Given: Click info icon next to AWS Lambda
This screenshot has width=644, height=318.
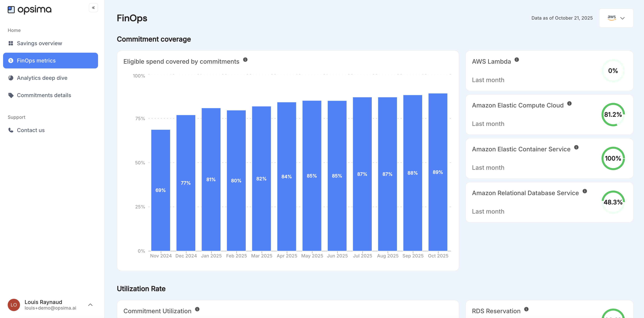Looking at the screenshot, I should (517, 60).
